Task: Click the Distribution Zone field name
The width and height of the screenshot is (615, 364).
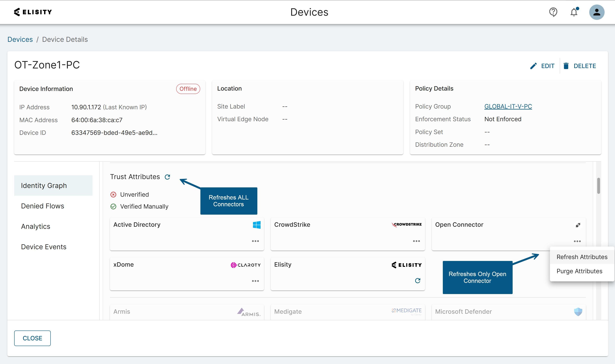Action: pos(439,145)
